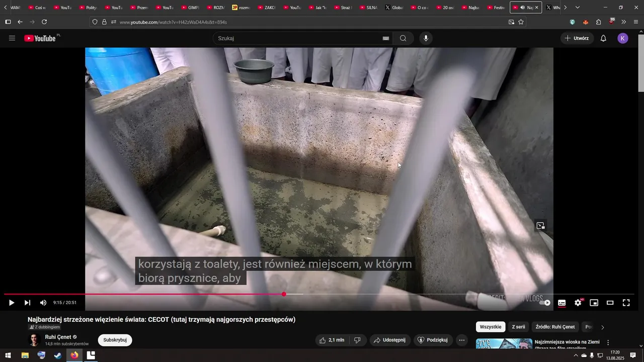Select the Wszystkie filter chip

491,327
